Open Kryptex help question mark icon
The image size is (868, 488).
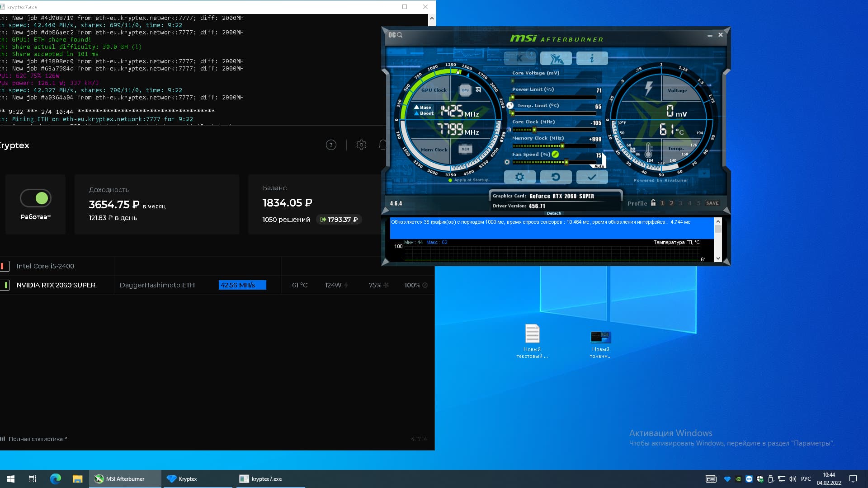pos(331,145)
